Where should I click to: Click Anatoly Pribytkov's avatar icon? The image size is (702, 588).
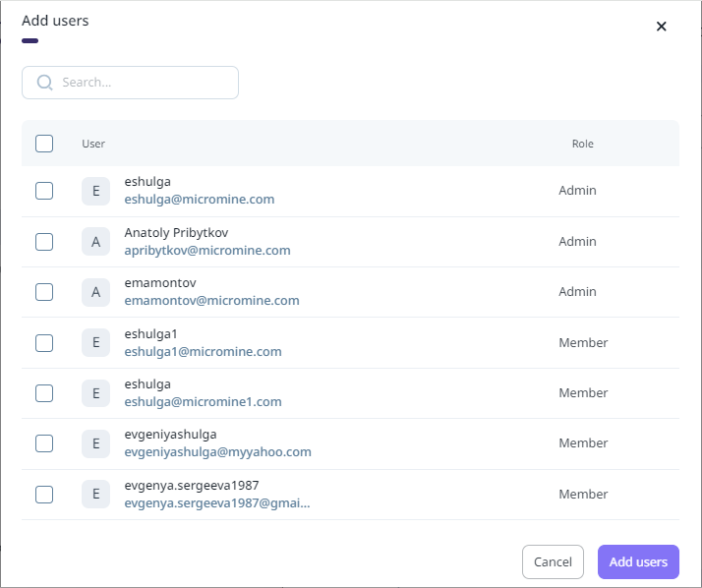[x=95, y=242]
